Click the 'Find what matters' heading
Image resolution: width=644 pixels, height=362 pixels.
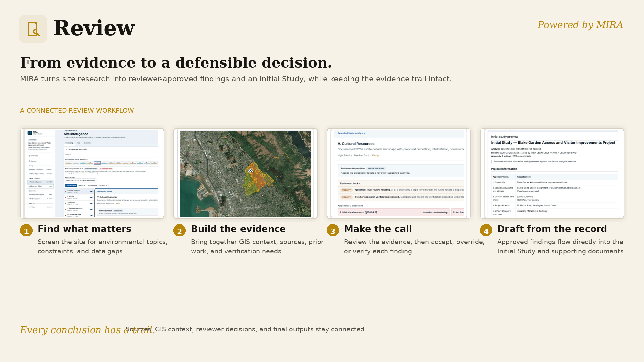tap(85, 229)
